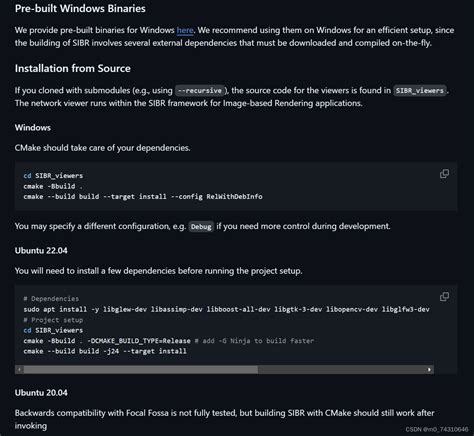Screen dimensions: 474x436
Task: Click the '# Dependencies' comment line
Action: [51, 299]
